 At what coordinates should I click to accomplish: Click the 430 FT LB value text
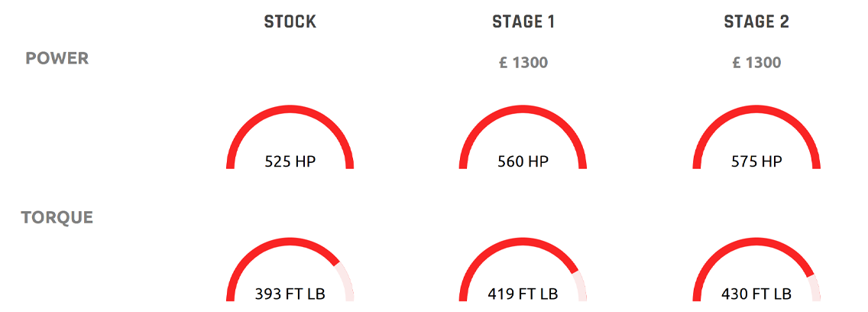[x=756, y=294]
